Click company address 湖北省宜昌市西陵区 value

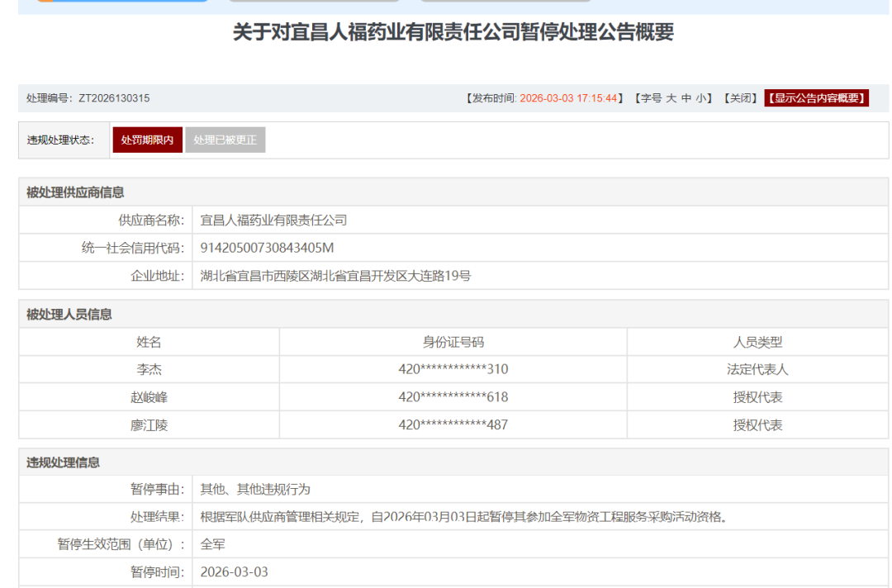coord(335,276)
